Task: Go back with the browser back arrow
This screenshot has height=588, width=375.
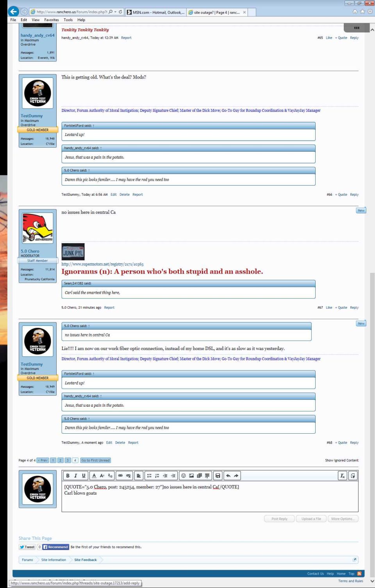Action: 13,12
